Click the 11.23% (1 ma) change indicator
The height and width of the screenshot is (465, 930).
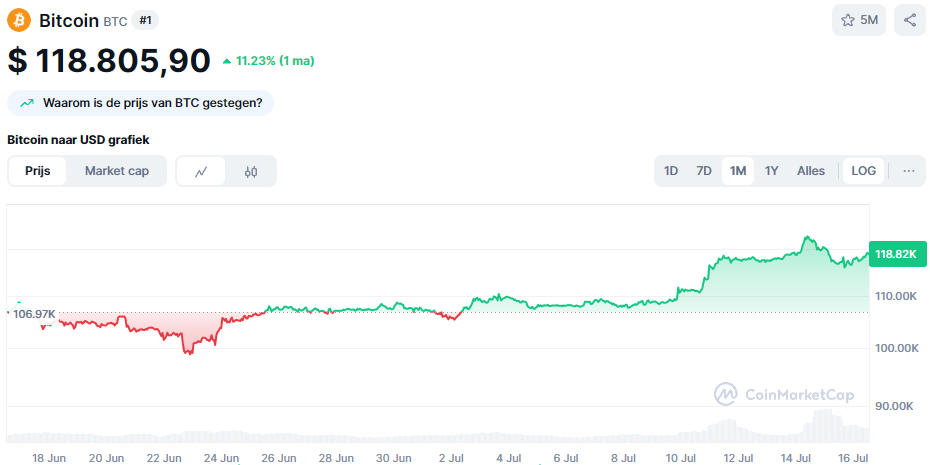pyautogui.click(x=268, y=60)
